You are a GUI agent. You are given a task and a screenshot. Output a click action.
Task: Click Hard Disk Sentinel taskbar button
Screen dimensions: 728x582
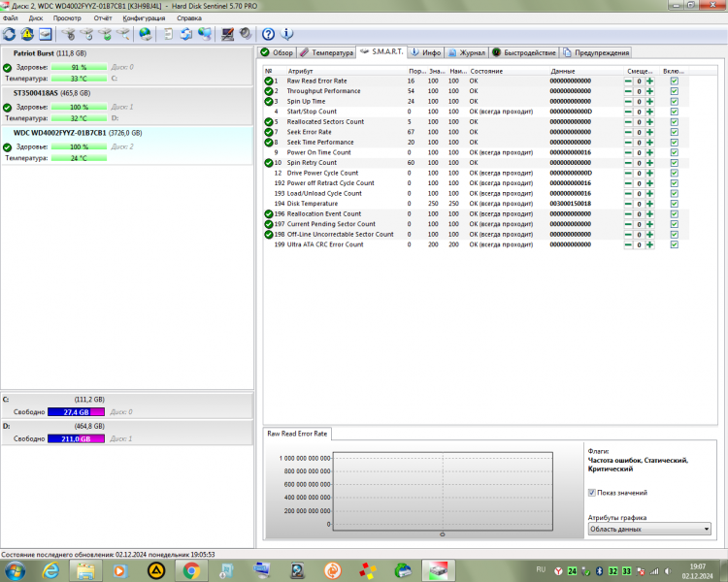(438, 570)
